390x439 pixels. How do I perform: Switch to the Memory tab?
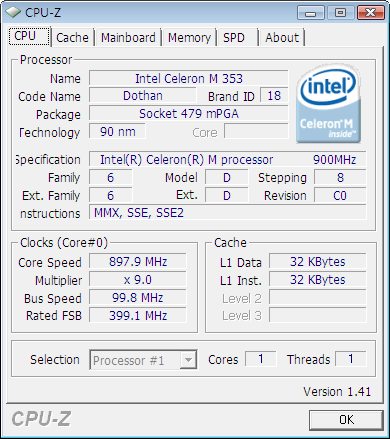[189, 37]
